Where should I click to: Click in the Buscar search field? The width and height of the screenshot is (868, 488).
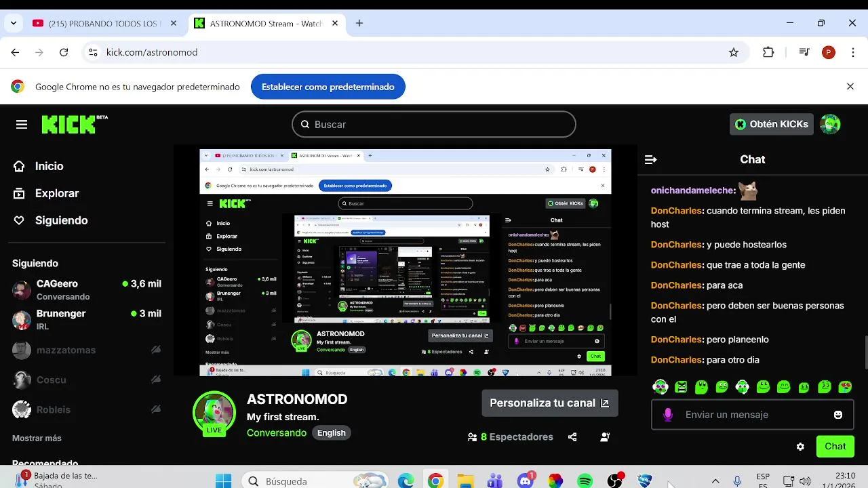(434, 125)
